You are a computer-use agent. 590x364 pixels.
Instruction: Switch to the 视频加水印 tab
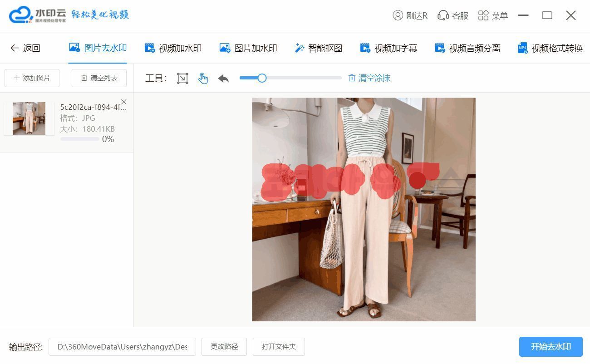(173, 48)
